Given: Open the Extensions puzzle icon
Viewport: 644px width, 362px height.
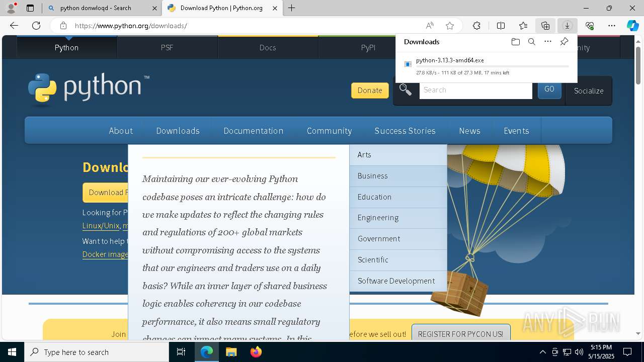Looking at the screenshot, I should coord(476,26).
